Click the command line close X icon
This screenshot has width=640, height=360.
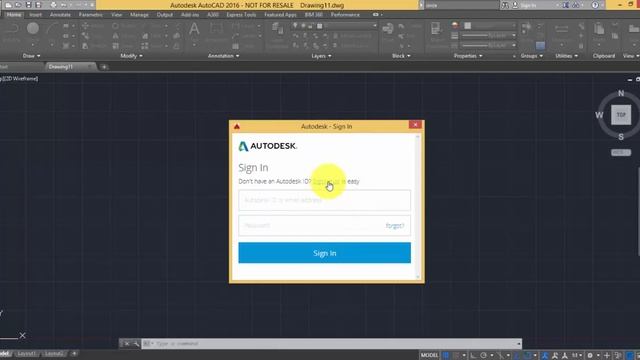pyautogui.click(x=127, y=344)
